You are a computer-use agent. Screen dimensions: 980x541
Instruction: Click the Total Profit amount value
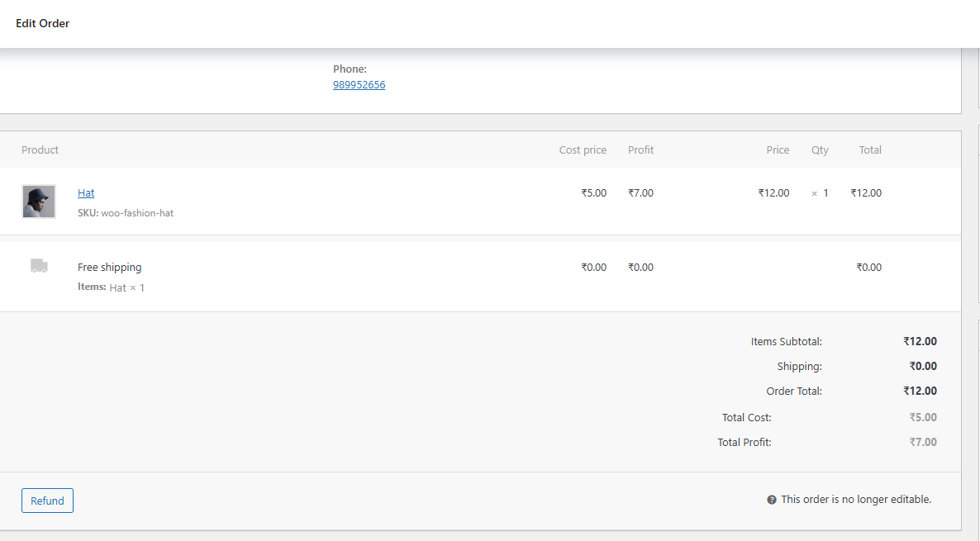(x=923, y=443)
